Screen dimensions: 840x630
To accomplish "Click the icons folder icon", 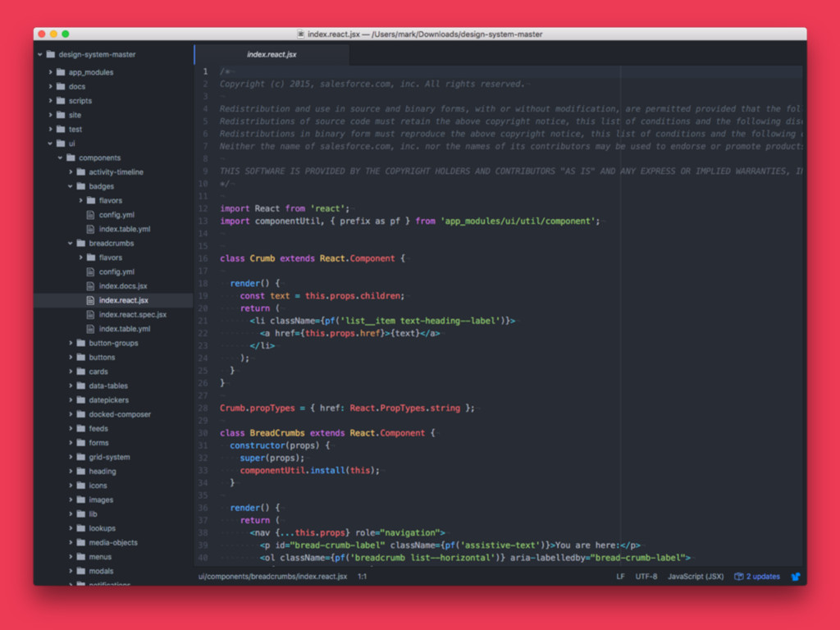I will click(81, 486).
